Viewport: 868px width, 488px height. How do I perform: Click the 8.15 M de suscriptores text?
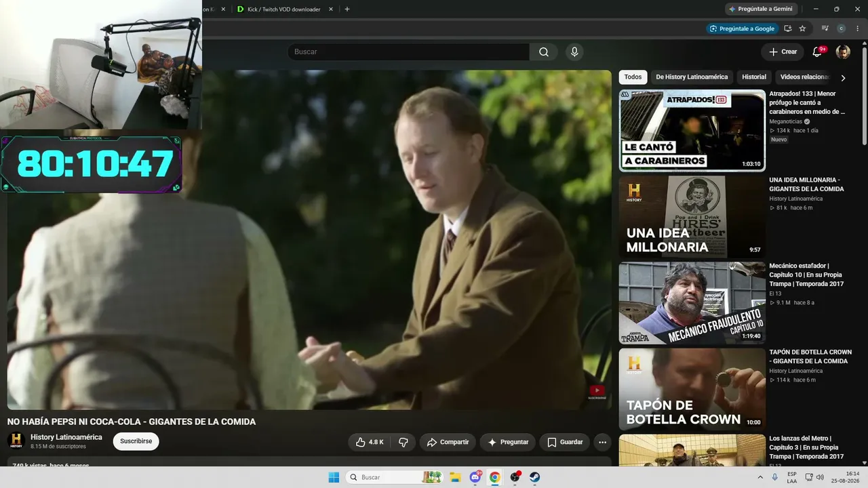(58, 447)
